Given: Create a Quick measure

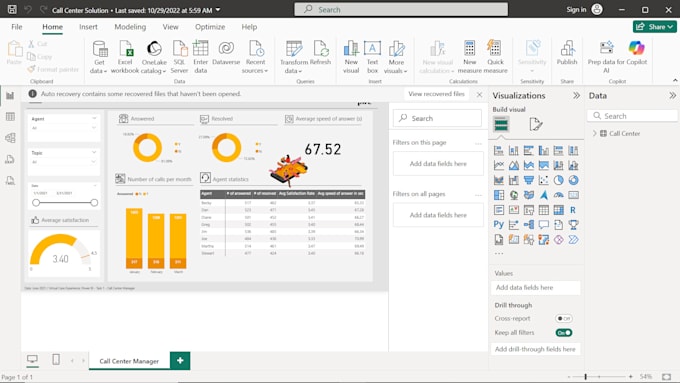Looking at the screenshot, I should [495, 57].
